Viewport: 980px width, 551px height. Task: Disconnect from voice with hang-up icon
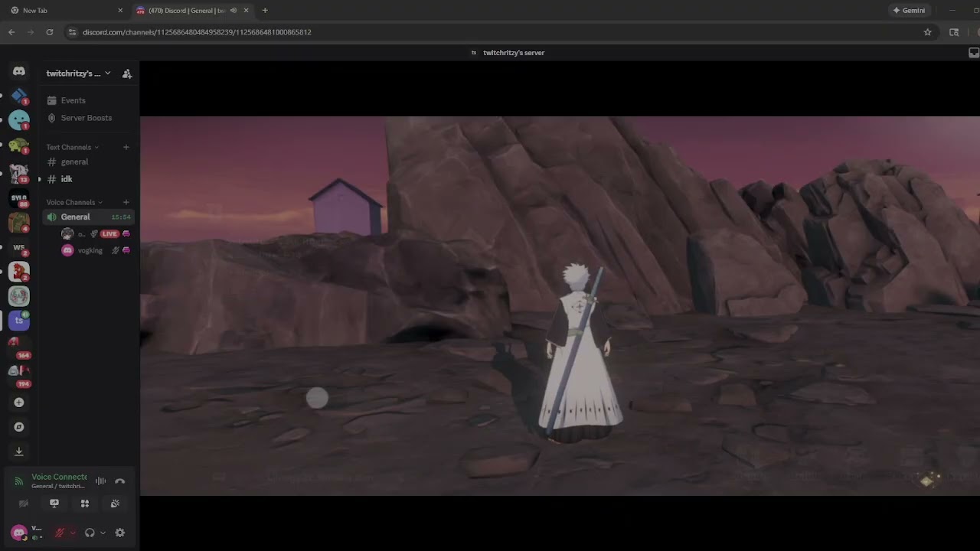120,481
